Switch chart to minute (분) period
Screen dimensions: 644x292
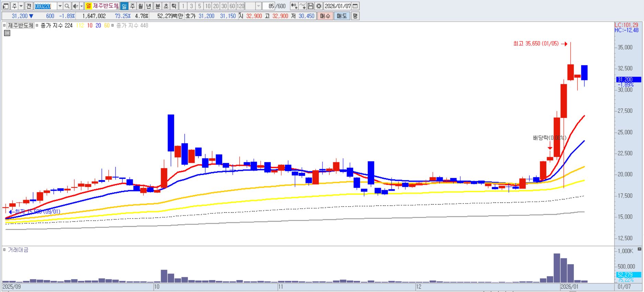(157, 6)
